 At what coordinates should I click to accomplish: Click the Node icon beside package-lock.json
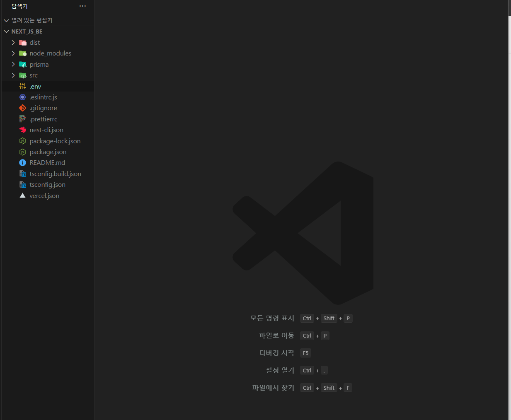[23, 141]
